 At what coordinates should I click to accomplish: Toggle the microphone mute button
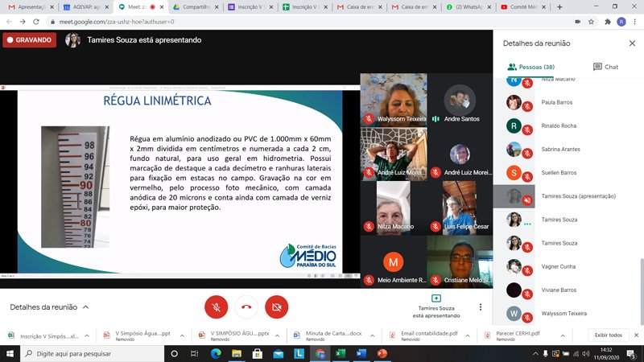tap(216, 306)
